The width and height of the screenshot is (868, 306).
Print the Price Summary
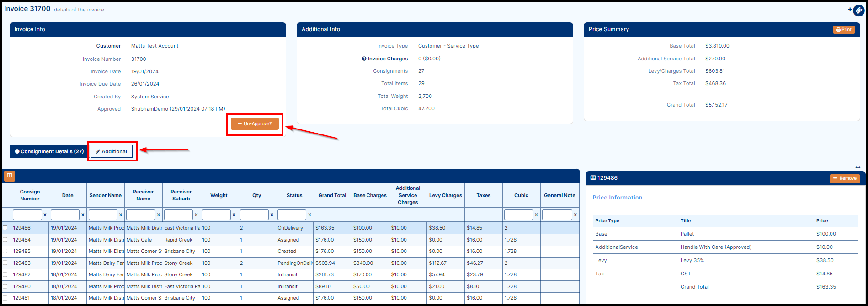point(843,30)
